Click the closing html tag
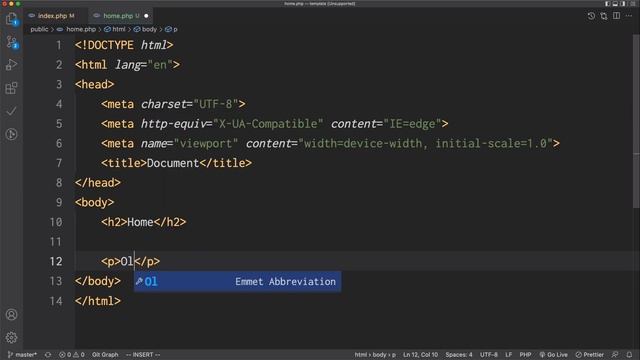This screenshot has height=360, width=640. [98, 301]
